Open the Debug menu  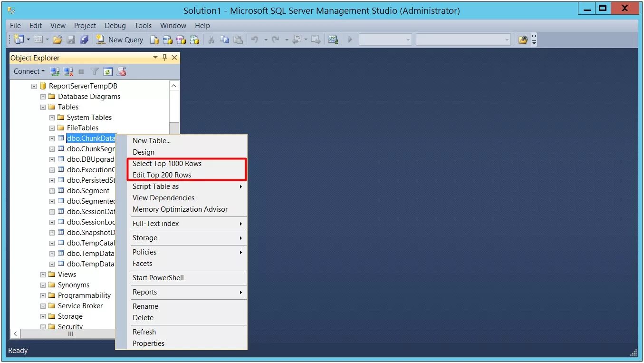pos(115,26)
